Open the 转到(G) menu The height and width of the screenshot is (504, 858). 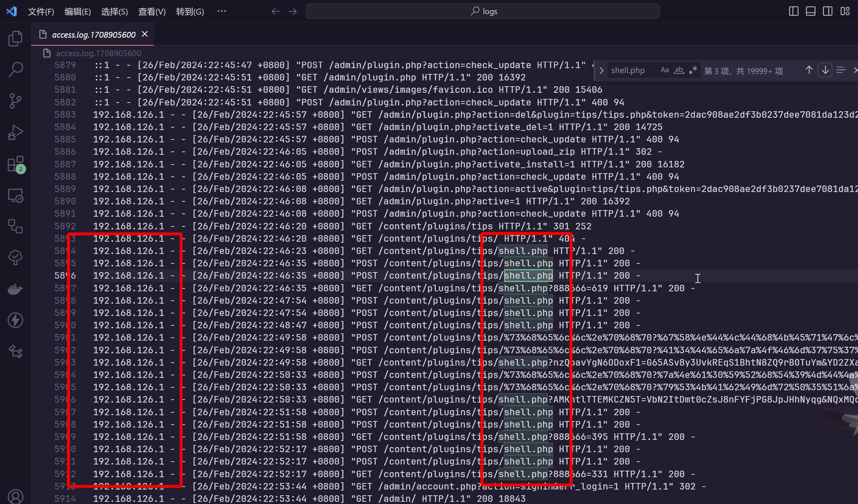coord(190,12)
